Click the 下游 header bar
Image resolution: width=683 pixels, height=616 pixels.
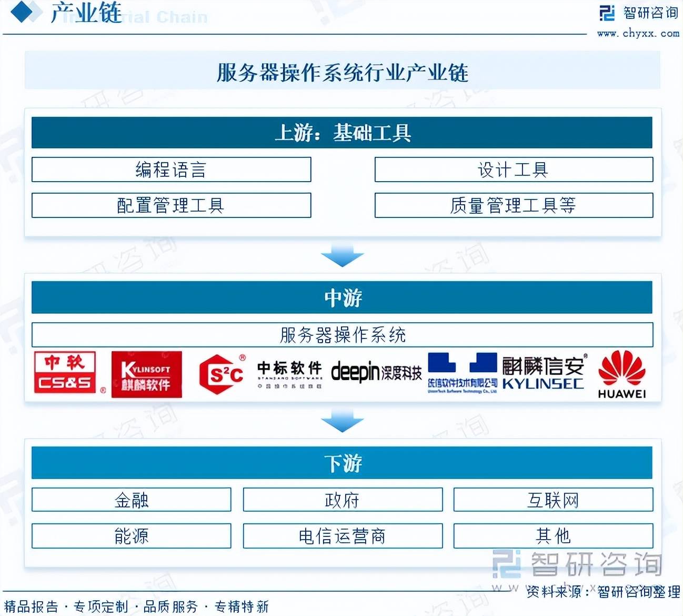[341, 463]
